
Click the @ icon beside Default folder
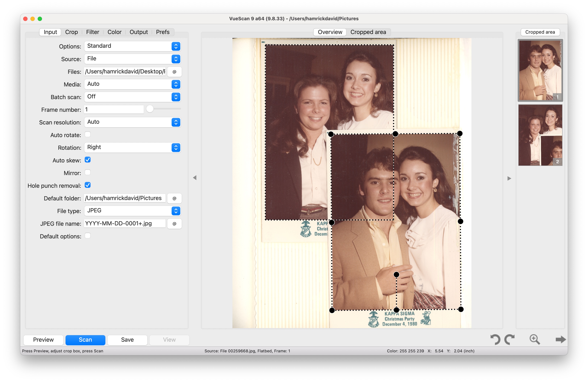[x=174, y=198]
